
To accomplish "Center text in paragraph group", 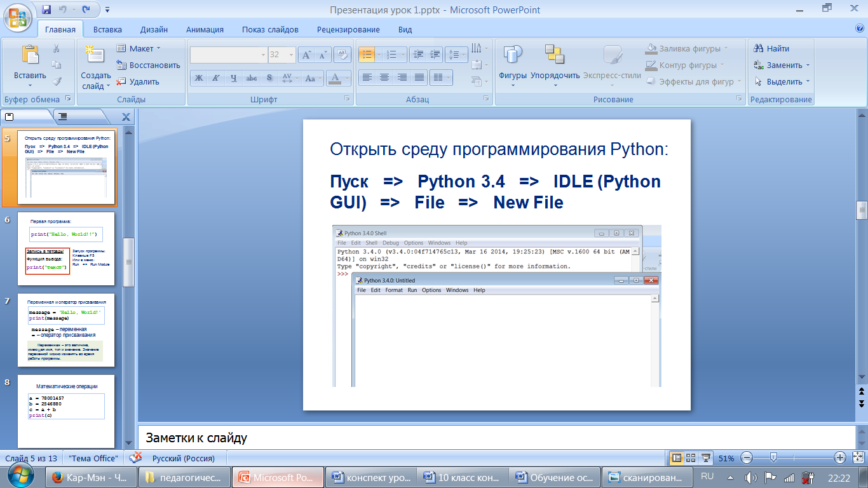I will (x=384, y=78).
